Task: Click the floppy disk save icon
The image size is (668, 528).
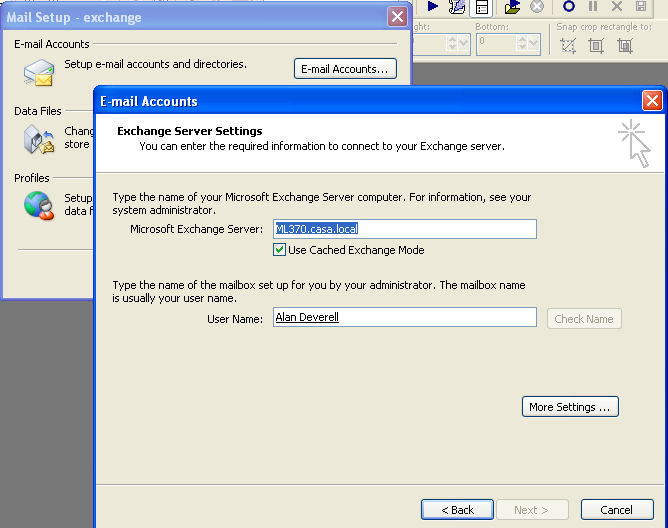Action: click(641, 6)
